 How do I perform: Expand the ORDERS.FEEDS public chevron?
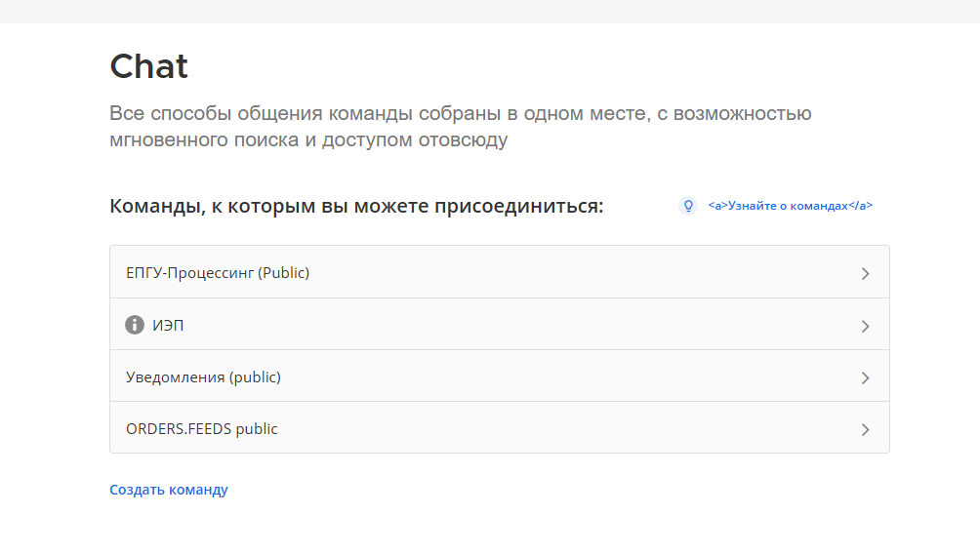point(865,429)
